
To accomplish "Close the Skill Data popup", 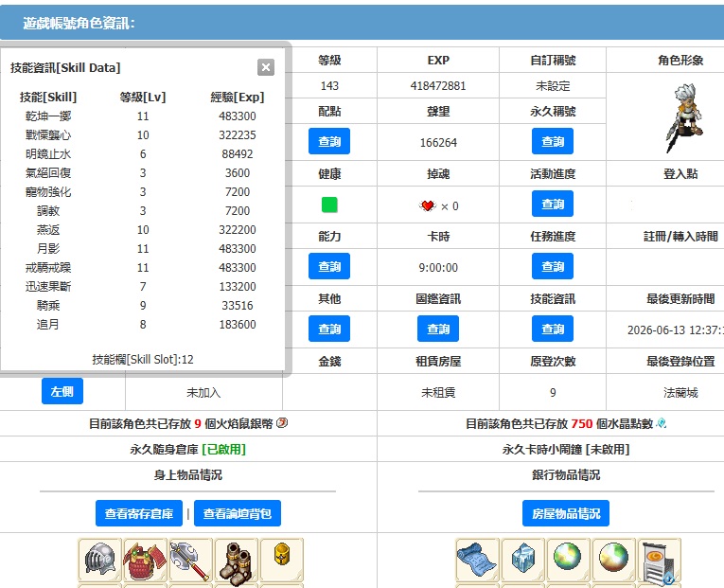I will (266, 67).
